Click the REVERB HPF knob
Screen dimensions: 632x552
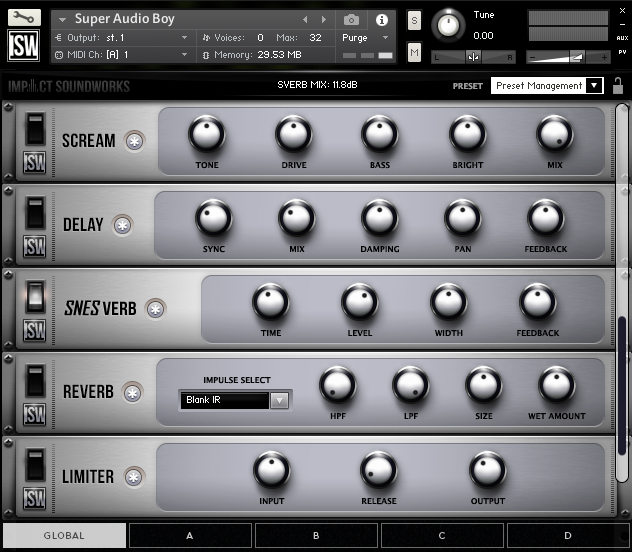pos(338,385)
